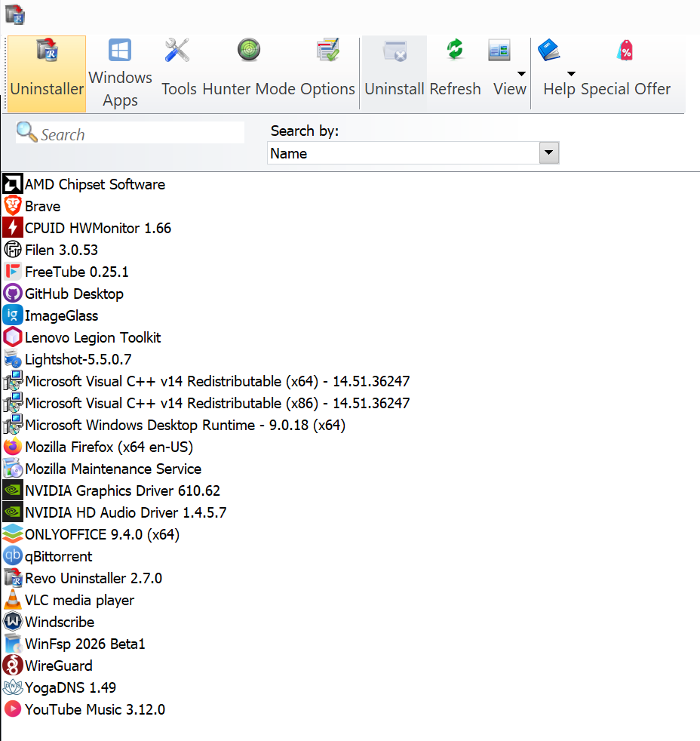700x741 pixels.
Task: Select the FreeTube app icon
Action: (x=13, y=271)
